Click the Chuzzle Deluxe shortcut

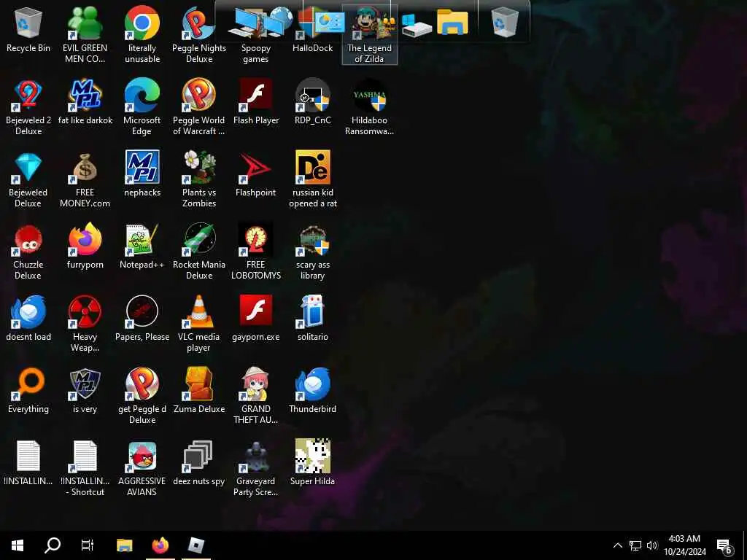[28, 252]
